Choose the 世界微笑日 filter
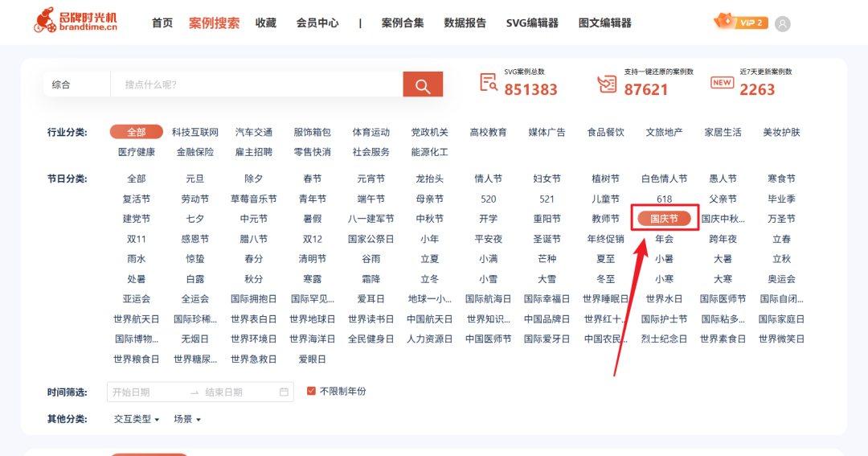The height and width of the screenshot is (456, 868). (x=782, y=339)
